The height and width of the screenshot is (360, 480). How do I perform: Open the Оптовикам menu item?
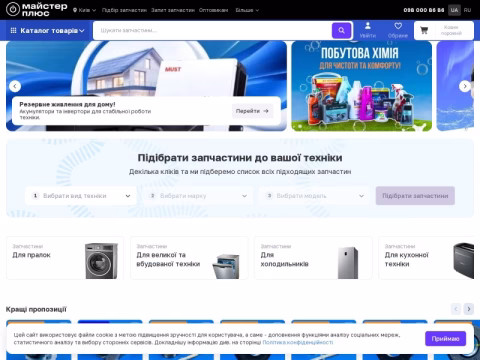point(213,10)
